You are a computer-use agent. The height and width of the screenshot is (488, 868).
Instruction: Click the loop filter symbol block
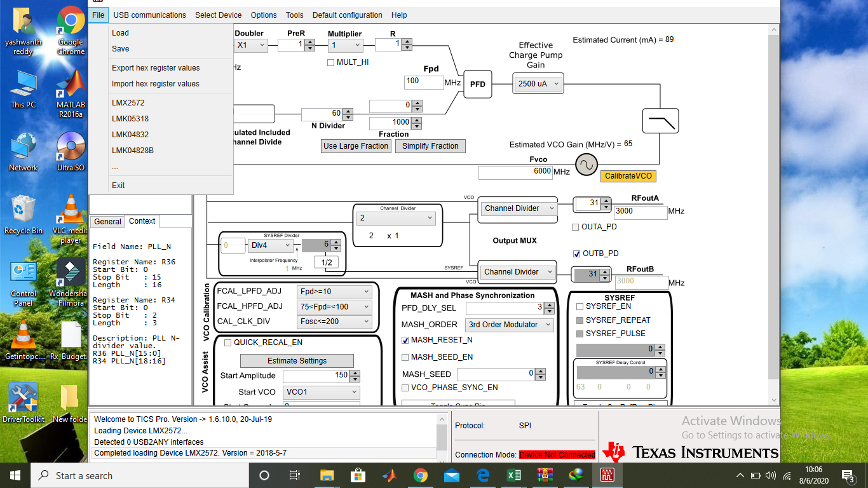(x=660, y=121)
